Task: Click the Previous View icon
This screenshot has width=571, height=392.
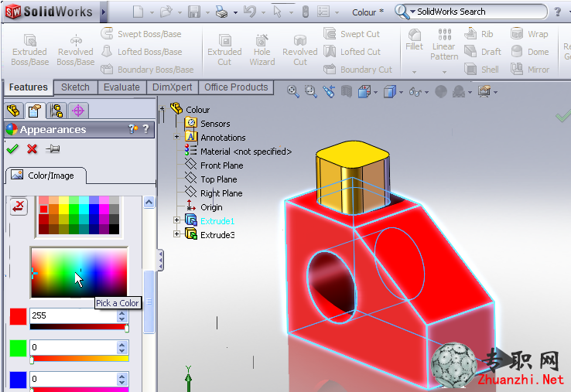Action: pos(329,91)
